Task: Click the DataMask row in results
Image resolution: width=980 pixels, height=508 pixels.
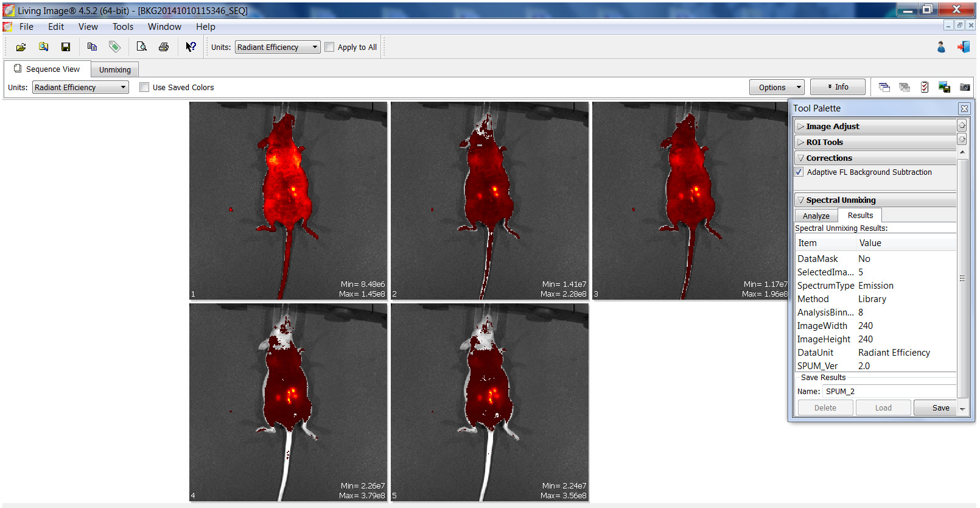Action: (x=875, y=259)
